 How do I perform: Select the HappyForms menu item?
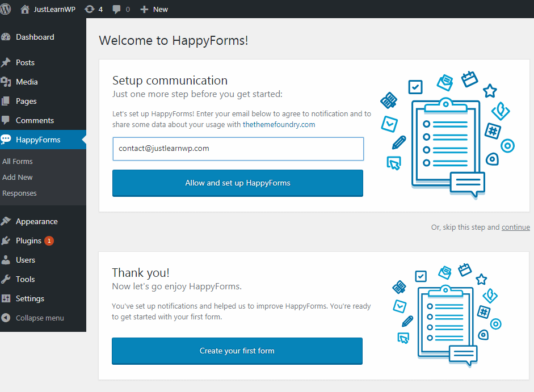tap(43, 140)
